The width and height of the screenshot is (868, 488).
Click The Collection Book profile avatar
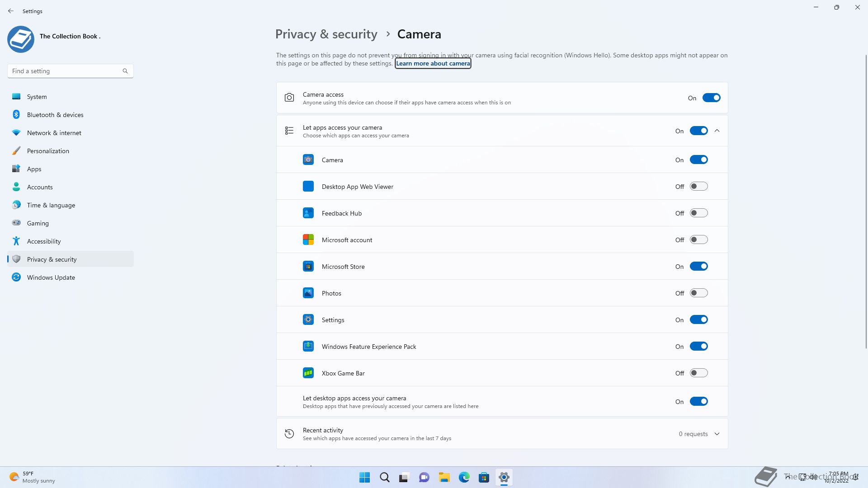pos(21,39)
